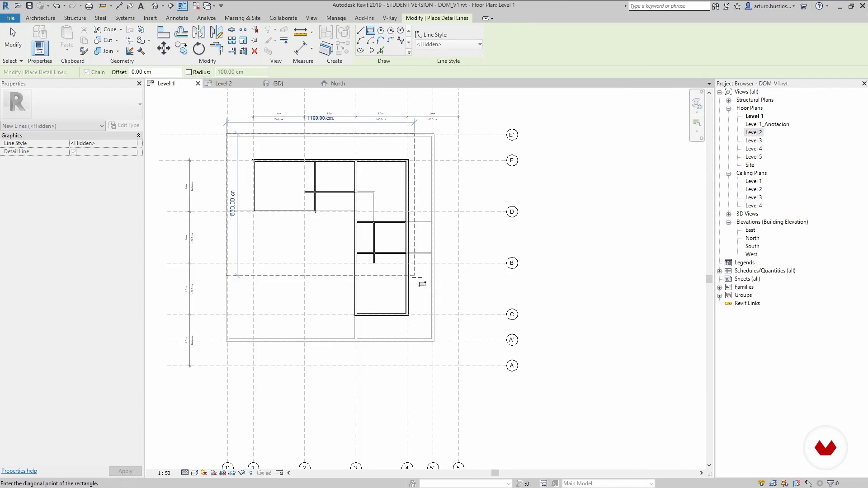Select the Pick Lines tool
The width and height of the screenshot is (868, 488).
381,50
